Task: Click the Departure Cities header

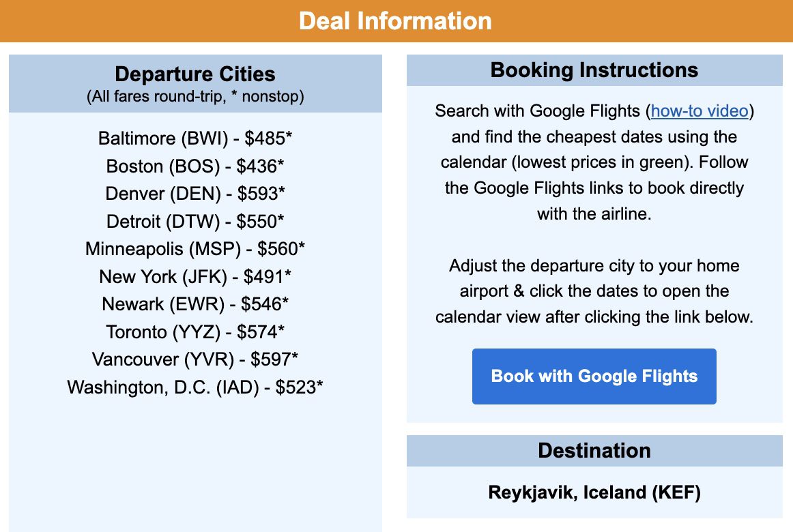Action: (195, 74)
